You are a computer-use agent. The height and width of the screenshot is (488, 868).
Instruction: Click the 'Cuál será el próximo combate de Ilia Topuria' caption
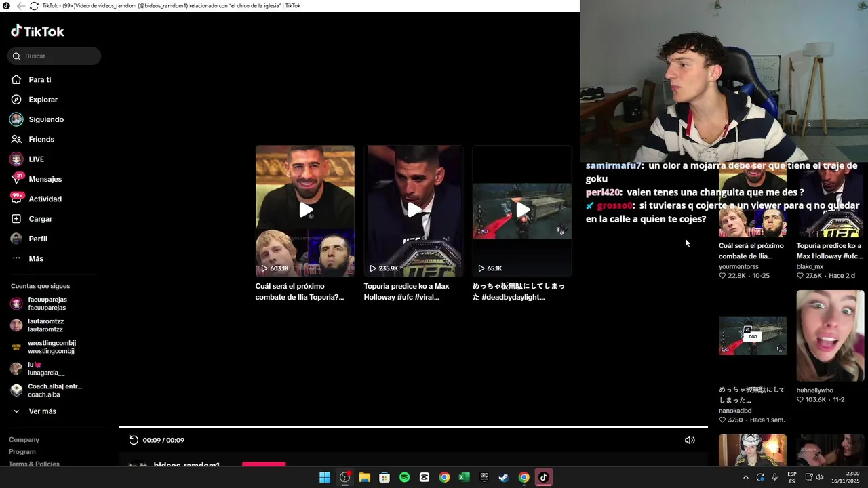[x=300, y=291]
